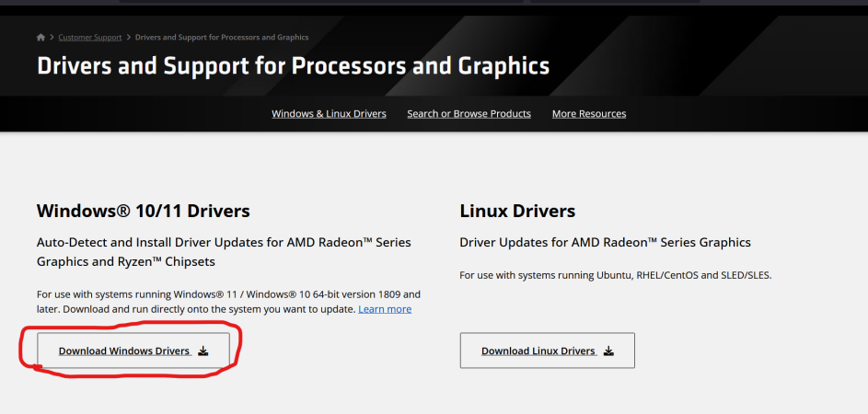Click Download Linux Drivers button

548,351
